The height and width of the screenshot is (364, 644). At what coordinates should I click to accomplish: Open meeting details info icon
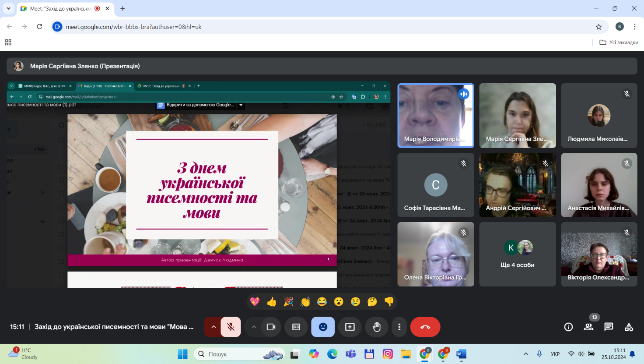click(568, 327)
